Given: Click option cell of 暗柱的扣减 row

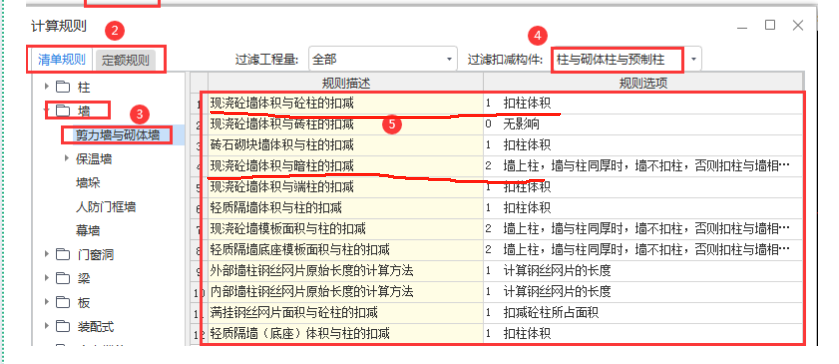Looking at the screenshot, I should pos(643,166).
